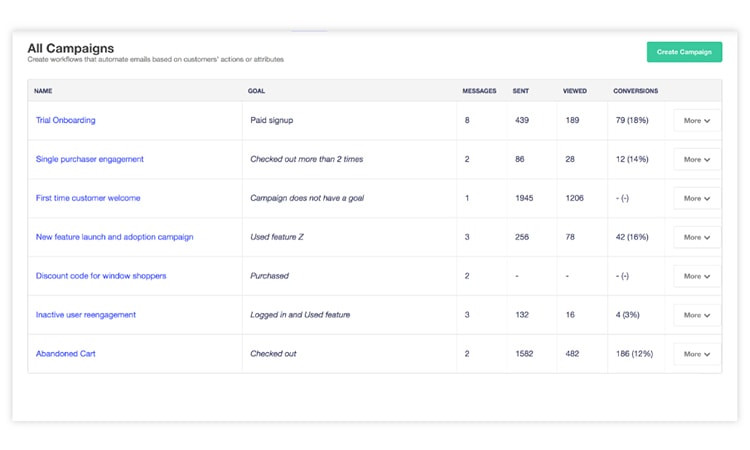Click the Create Campaign button
The image size is (750, 450).
pyautogui.click(x=684, y=52)
